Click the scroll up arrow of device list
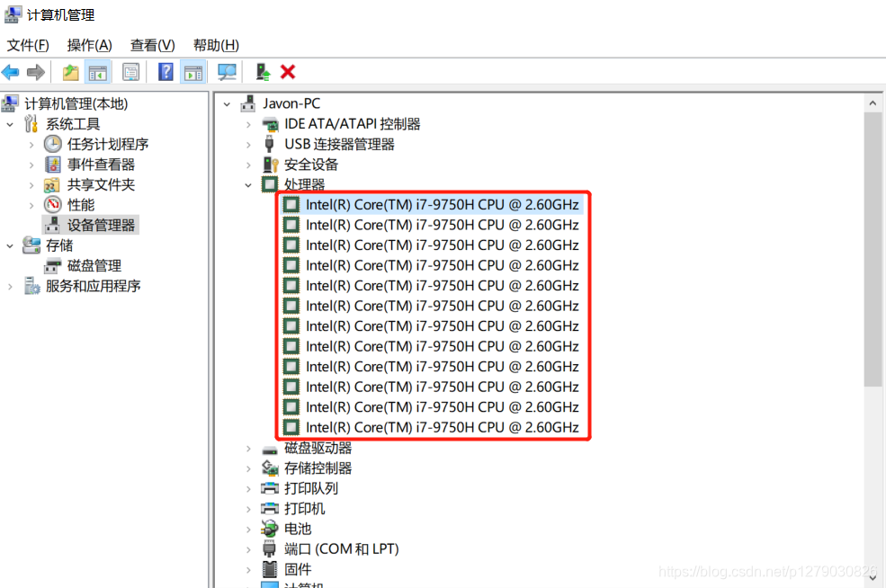 coord(873,102)
